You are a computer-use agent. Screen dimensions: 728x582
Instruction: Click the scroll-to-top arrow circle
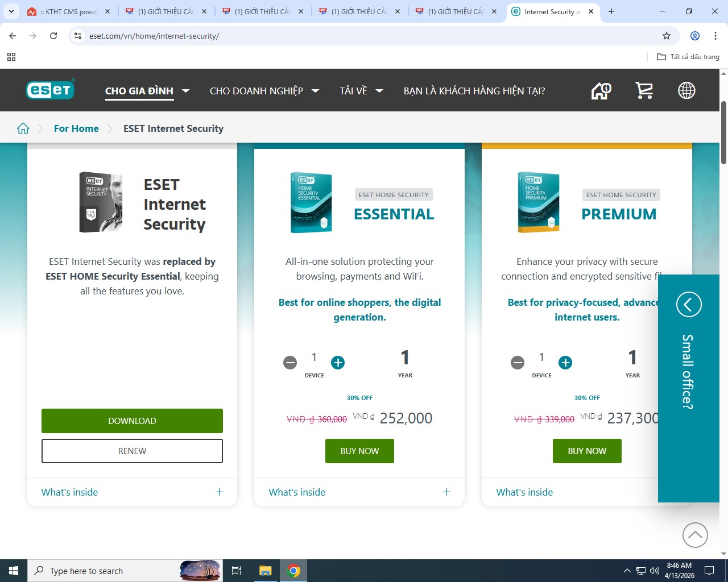[x=695, y=535]
